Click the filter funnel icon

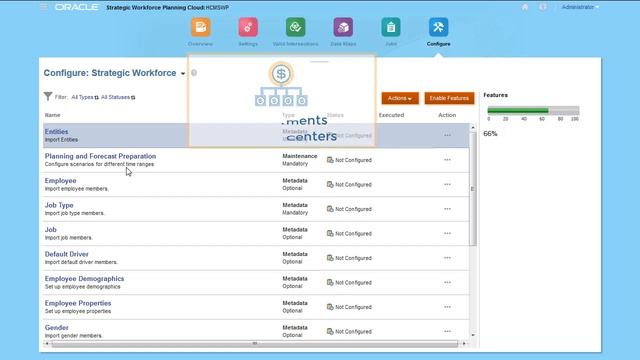(x=48, y=96)
